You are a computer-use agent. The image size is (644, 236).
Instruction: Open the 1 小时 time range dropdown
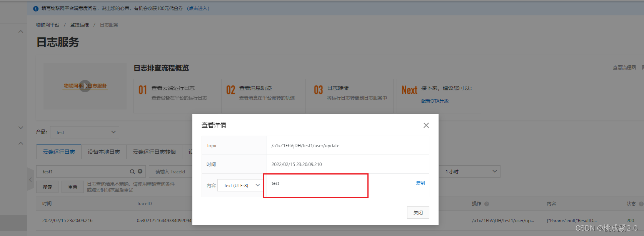point(469,171)
